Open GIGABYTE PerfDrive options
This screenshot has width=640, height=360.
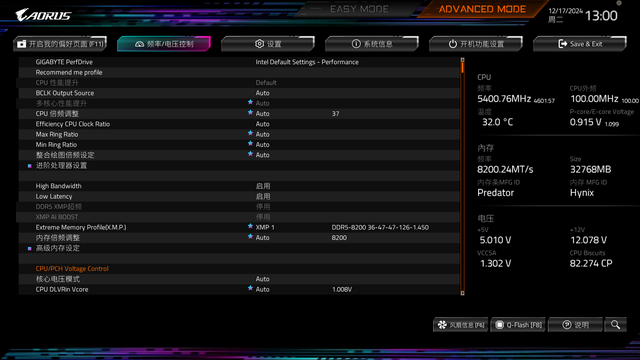(x=239, y=62)
